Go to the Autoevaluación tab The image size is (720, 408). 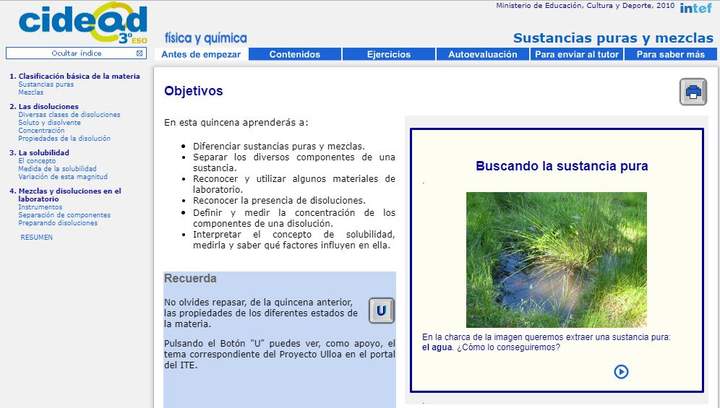click(483, 54)
